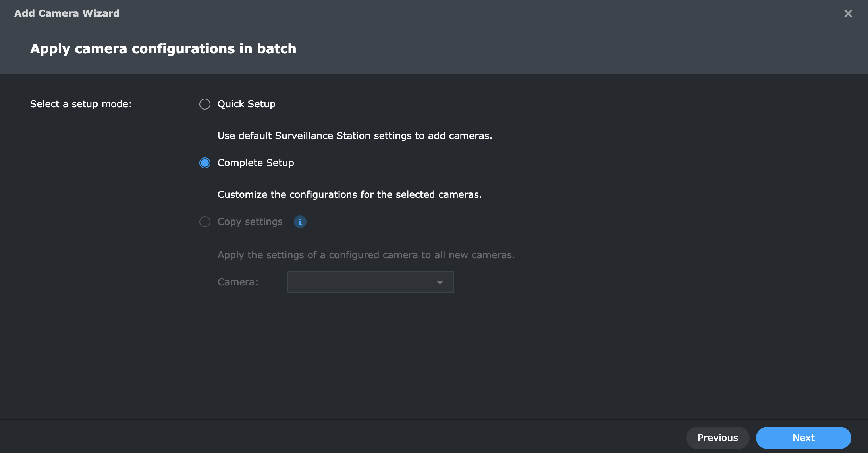The image size is (868, 453).
Task: Click the Quick Setup text label
Action: (246, 104)
